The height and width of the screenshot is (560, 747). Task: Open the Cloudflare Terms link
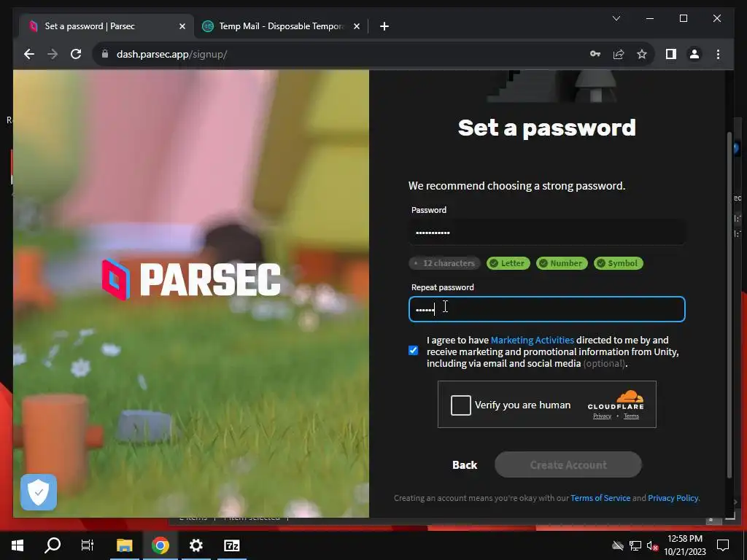[631, 416]
